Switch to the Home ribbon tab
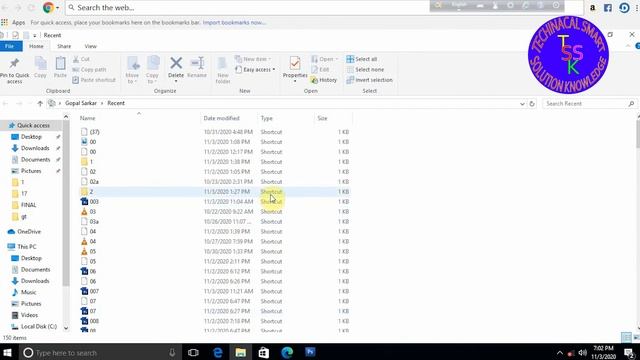 point(36,46)
